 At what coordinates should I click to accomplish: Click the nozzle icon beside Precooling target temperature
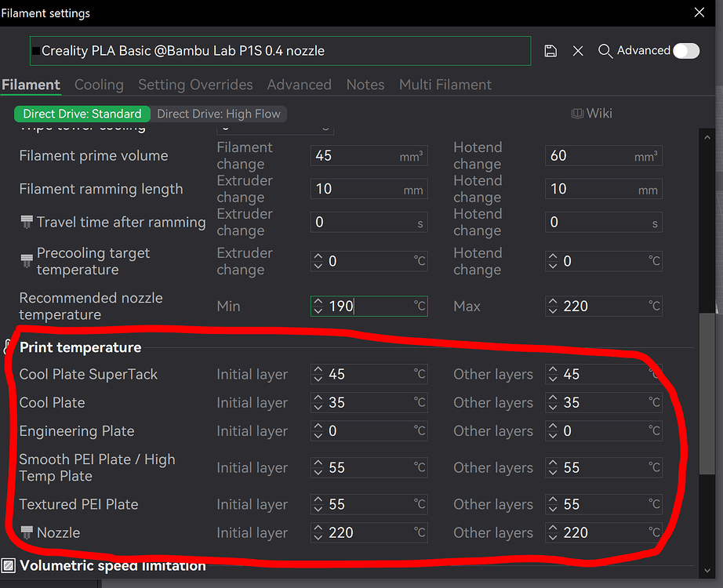point(27,260)
